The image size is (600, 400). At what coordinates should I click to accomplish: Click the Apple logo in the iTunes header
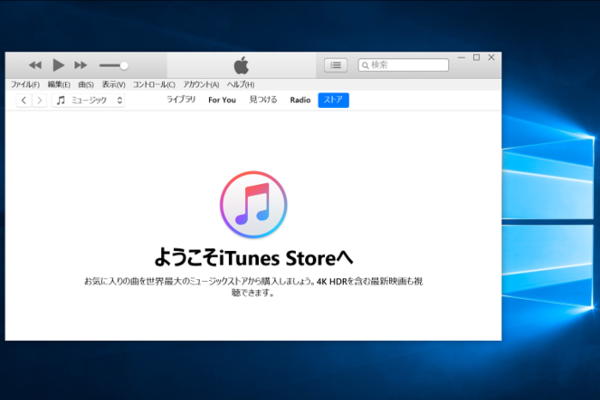click(241, 65)
